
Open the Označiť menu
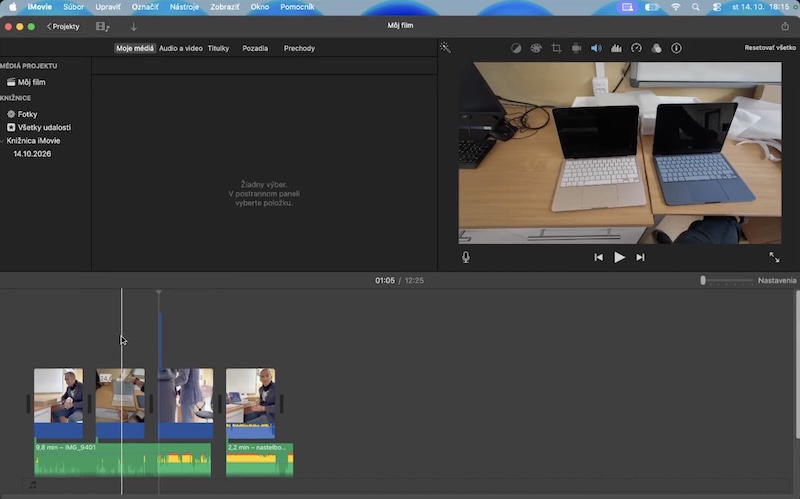(x=145, y=7)
